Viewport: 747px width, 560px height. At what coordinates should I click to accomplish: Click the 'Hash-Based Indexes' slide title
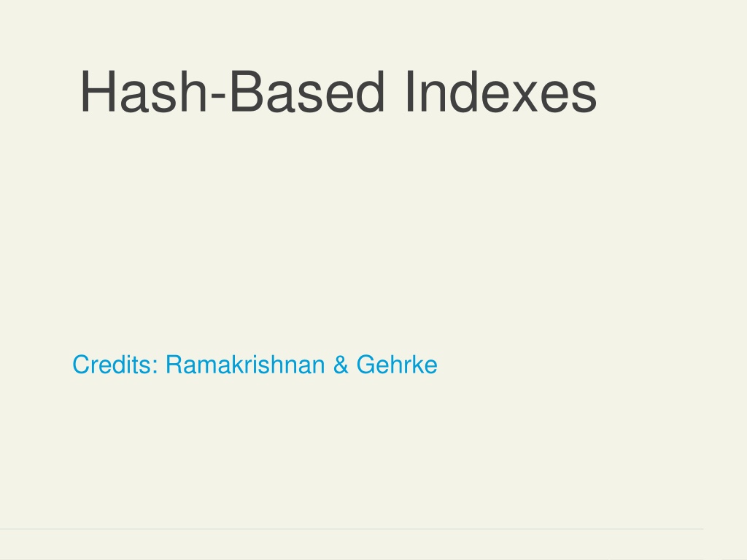point(338,91)
